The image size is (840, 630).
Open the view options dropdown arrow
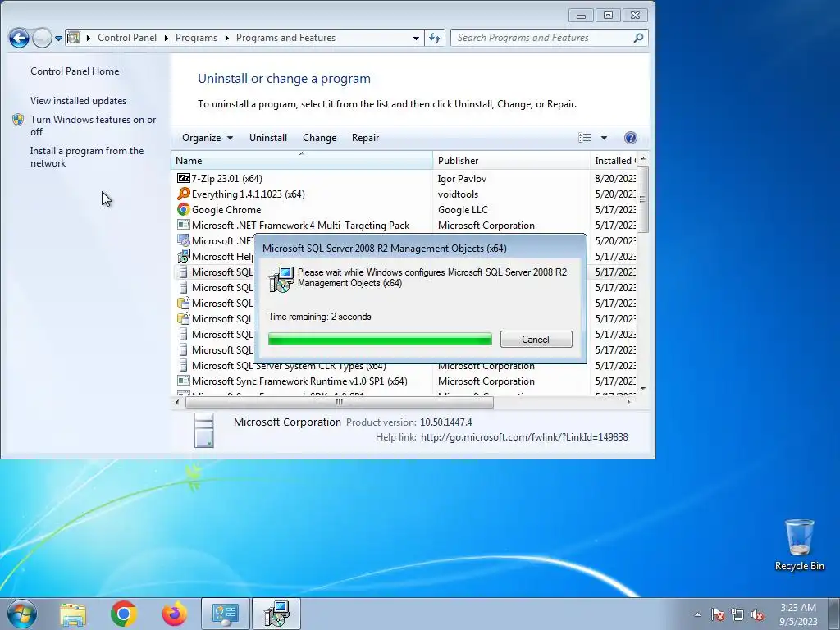point(604,138)
